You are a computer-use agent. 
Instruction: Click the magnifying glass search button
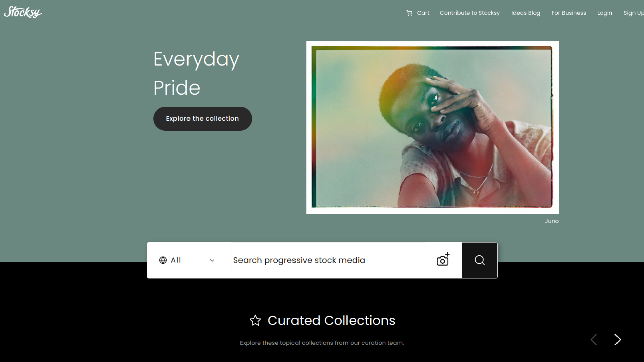click(480, 260)
